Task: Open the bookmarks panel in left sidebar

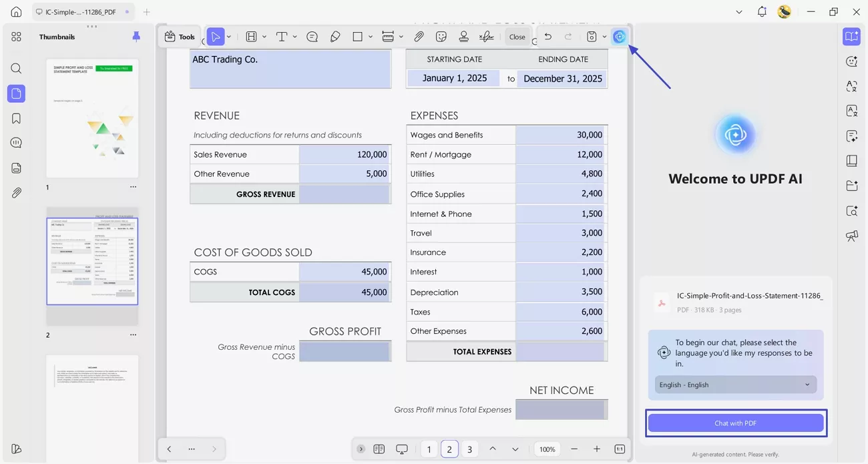Action: pyautogui.click(x=17, y=118)
